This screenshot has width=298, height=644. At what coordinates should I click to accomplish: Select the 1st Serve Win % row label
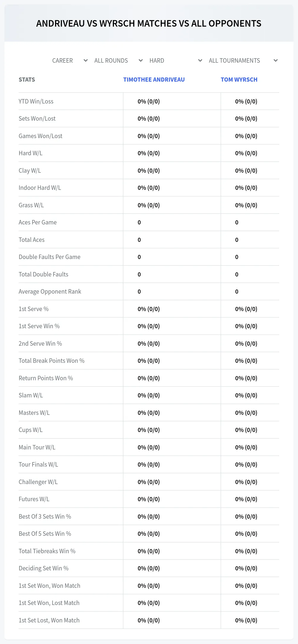pyautogui.click(x=39, y=326)
